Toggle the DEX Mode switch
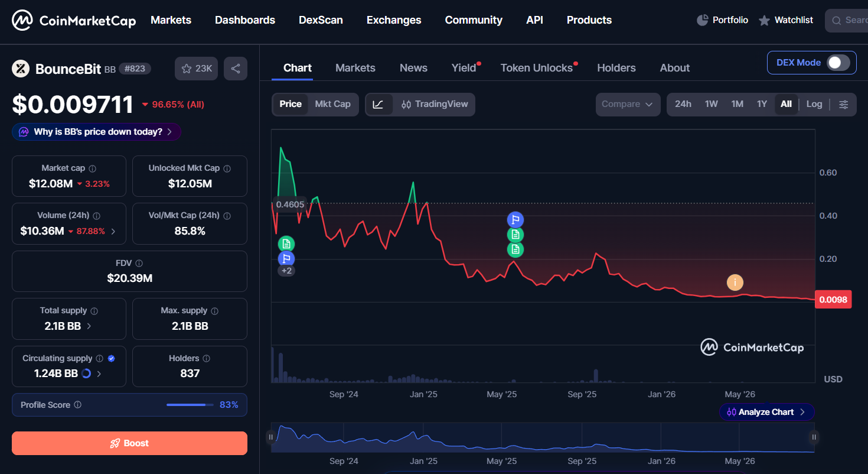Screen dimensions: 868x474 point(838,63)
